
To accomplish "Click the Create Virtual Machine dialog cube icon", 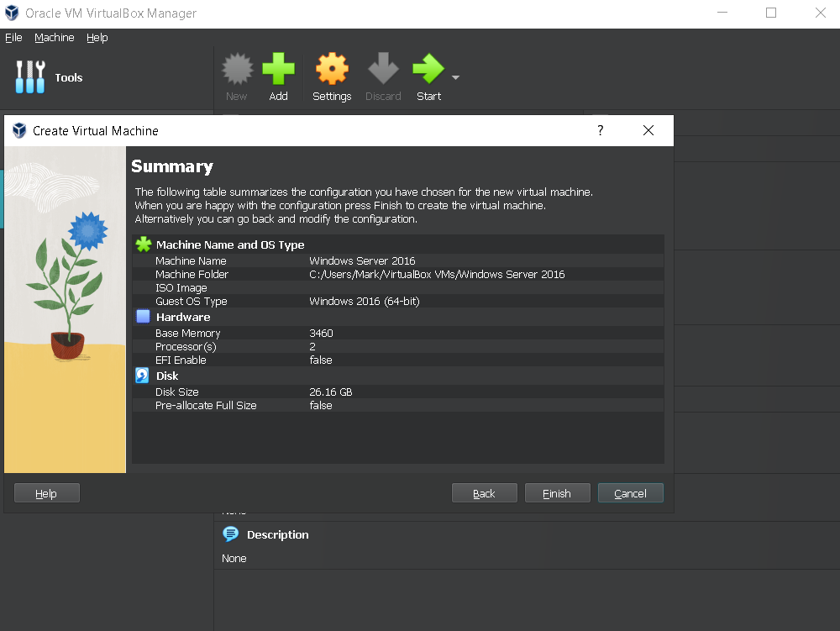I will pos(19,130).
